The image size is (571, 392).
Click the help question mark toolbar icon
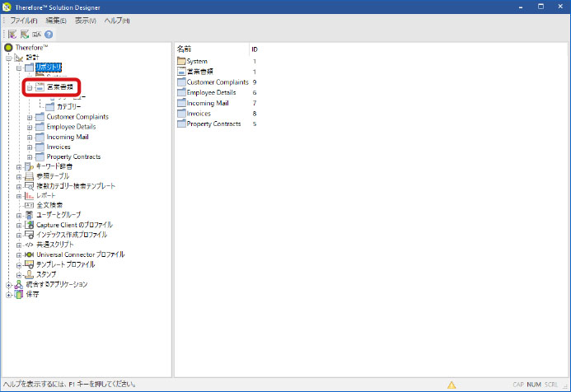click(x=49, y=35)
